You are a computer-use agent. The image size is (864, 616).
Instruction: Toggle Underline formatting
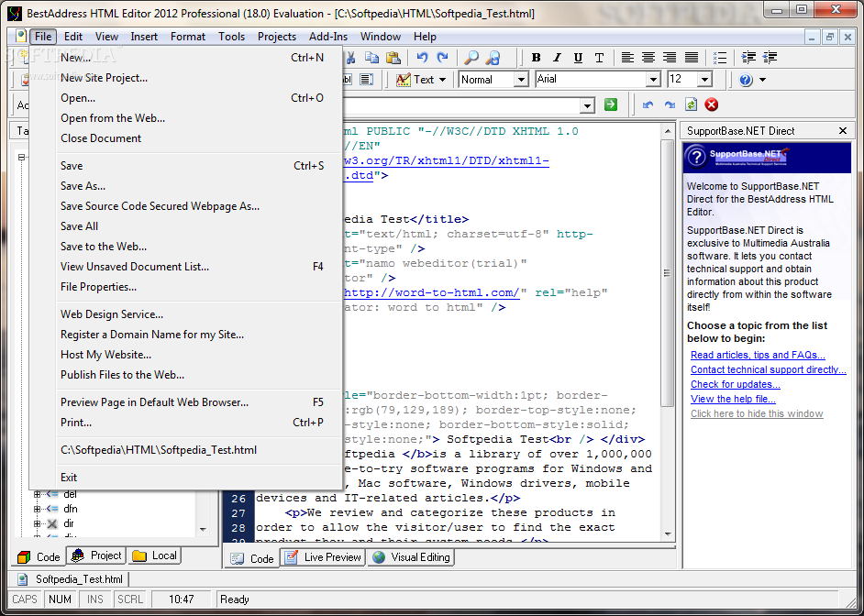[578, 57]
